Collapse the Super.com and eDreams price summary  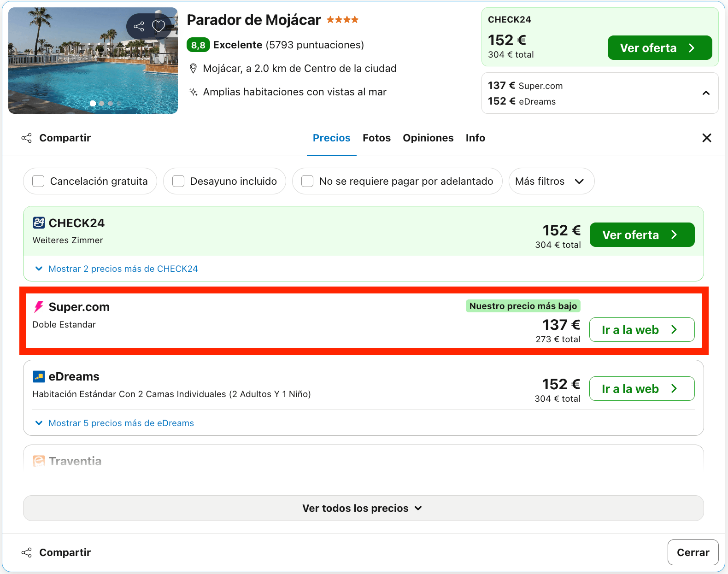click(706, 93)
